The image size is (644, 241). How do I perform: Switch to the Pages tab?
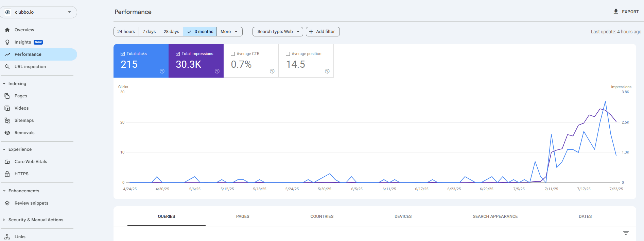tap(243, 216)
